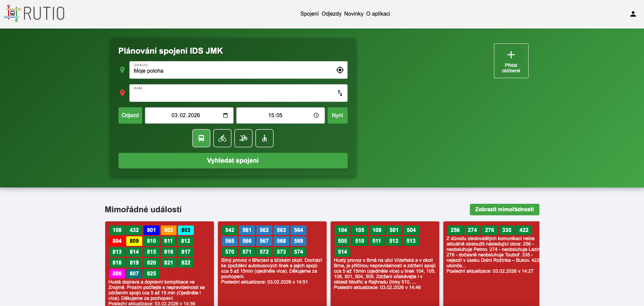
Task: Toggle public transport bus mode
Action: pos(201,138)
